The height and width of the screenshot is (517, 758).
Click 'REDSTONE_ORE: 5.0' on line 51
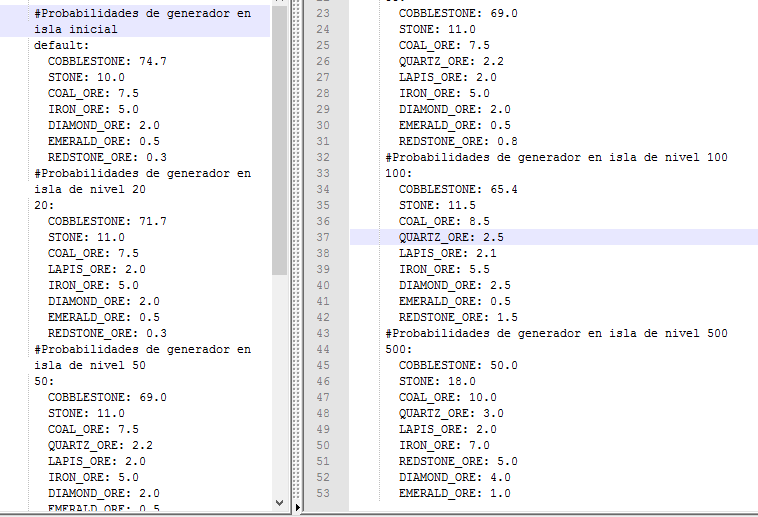[x=458, y=461]
